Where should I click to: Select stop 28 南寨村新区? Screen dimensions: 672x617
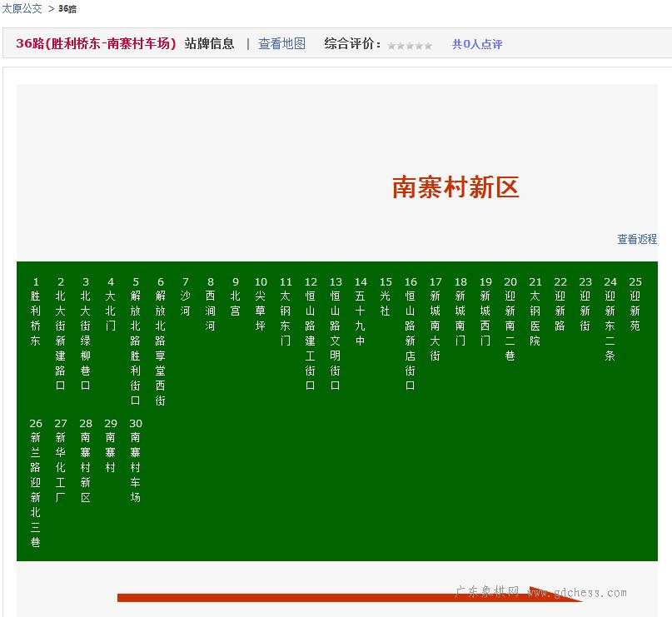point(86,460)
